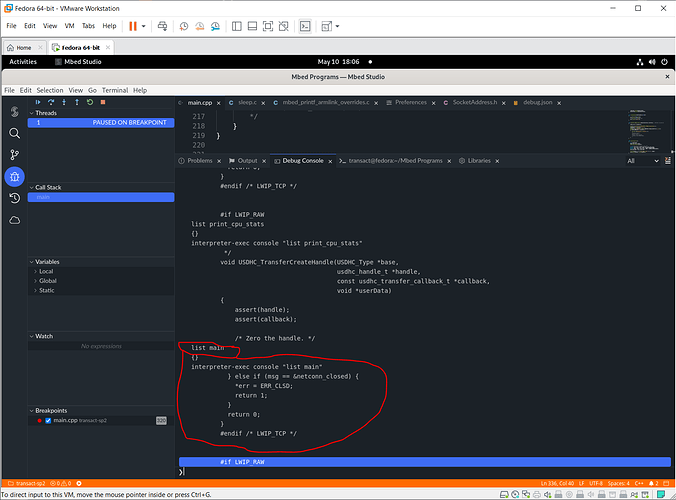Collapse the Breakpoints section
Viewport: 676px width, 500px height.
coord(31,411)
